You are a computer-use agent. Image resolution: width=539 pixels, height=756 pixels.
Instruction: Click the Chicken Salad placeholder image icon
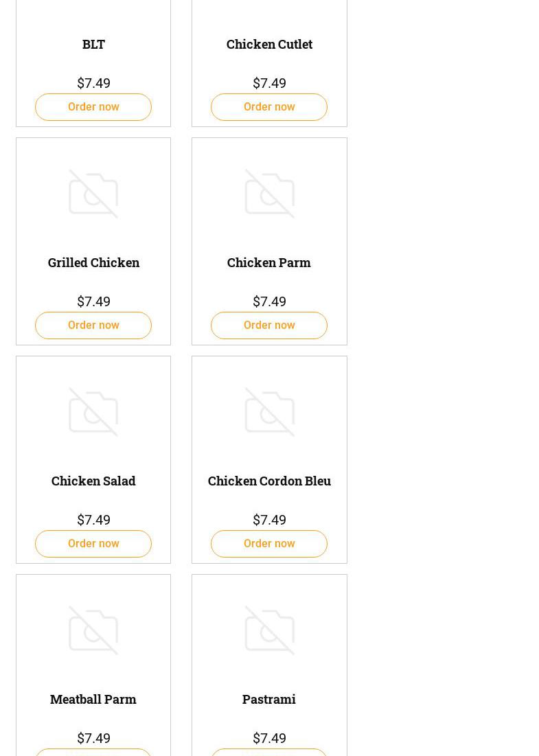coord(93,413)
